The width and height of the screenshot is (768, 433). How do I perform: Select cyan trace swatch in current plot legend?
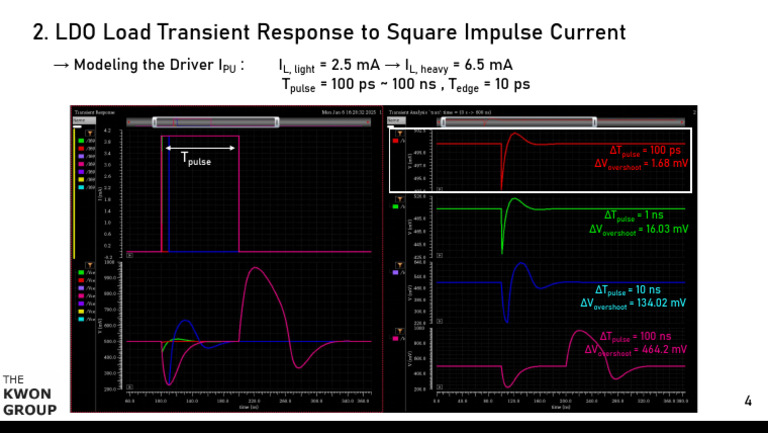click(x=81, y=188)
